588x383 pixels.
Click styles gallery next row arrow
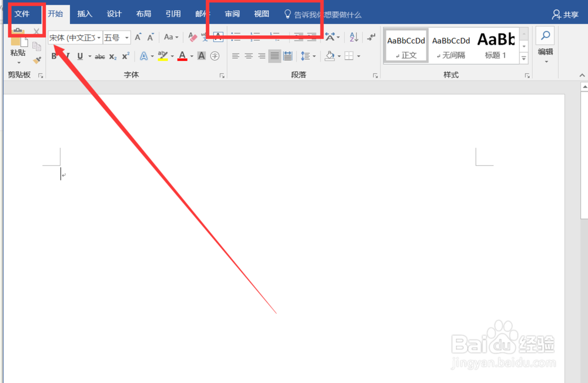[x=524, y=46]
